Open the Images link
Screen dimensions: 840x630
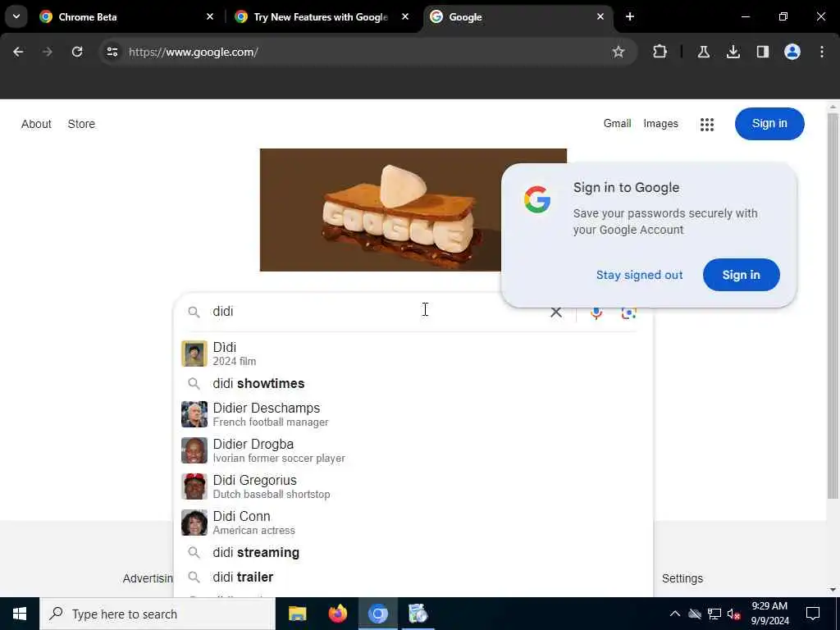[x=660, y=123]
